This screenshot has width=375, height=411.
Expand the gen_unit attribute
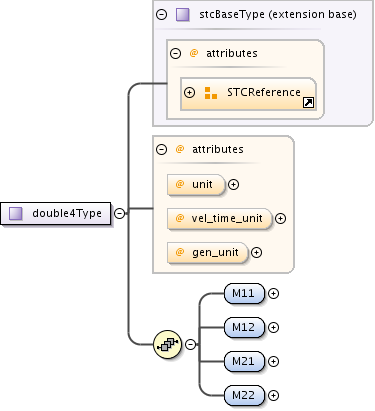[256, 253]
